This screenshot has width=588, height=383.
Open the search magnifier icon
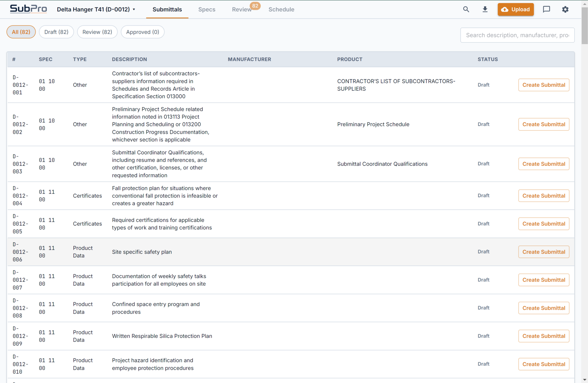(x=466, y=9)
